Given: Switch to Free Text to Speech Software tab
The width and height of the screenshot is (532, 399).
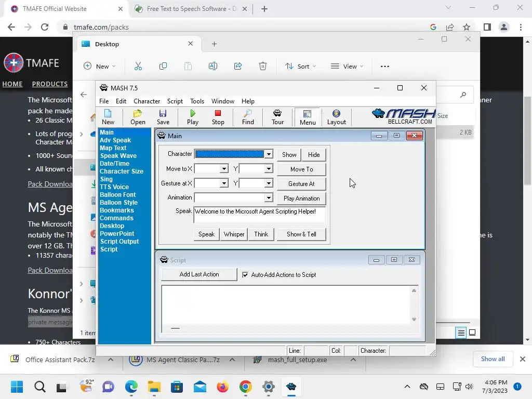Looking at the screenshot, I should (x=190, y=9).
